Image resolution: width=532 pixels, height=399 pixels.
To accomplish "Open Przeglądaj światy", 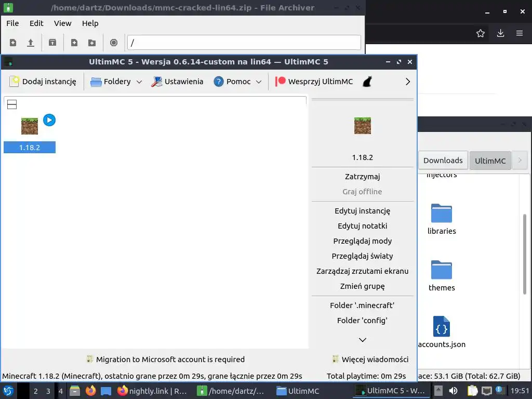I will click(x=362, y=256).
